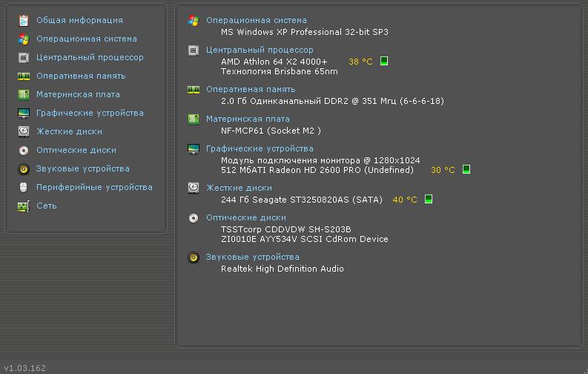Click the speaker icon beside sidebar Звуковые устройства
This screenshot has height=374, width=588.
[24, 168]
